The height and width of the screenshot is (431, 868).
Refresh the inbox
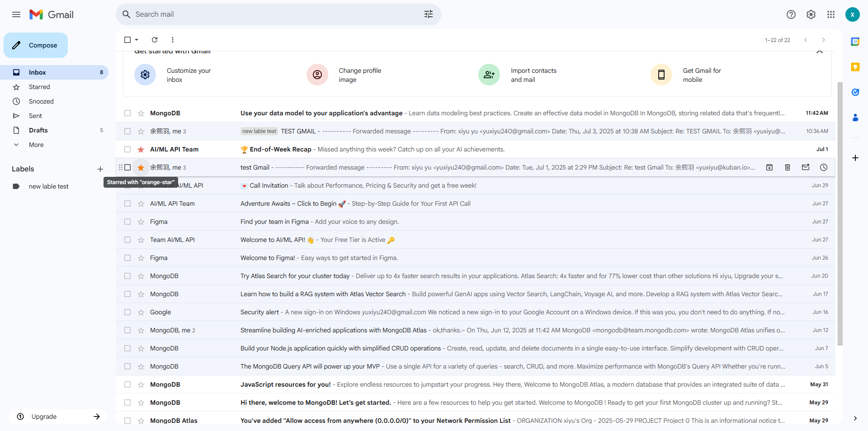pos(155,40)
